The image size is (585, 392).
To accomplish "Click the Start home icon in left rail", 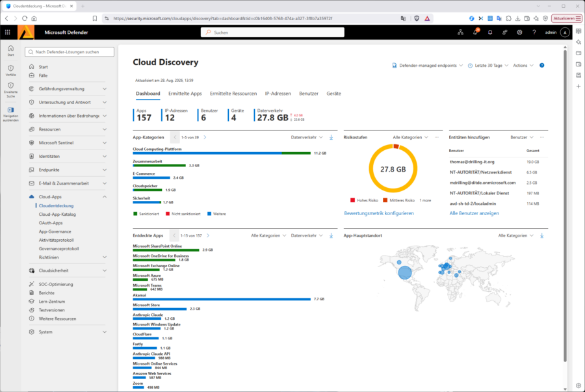I will coord(10,50).
